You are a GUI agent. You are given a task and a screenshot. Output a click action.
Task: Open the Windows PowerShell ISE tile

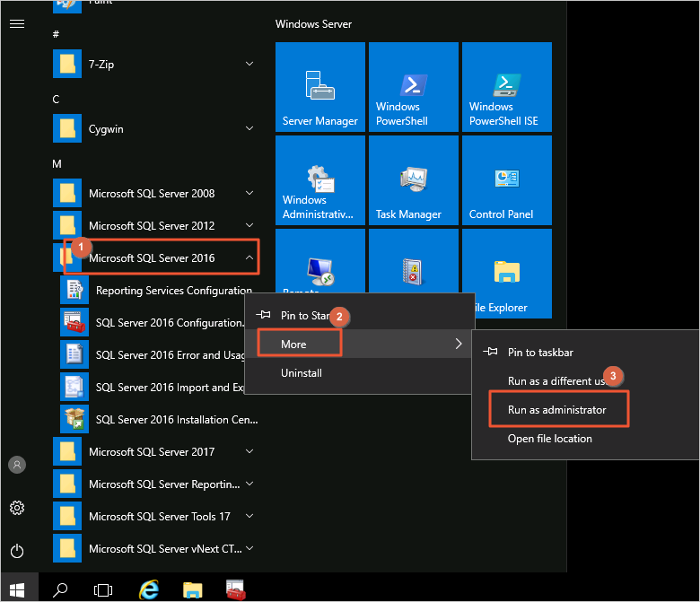tap(507, 87)
